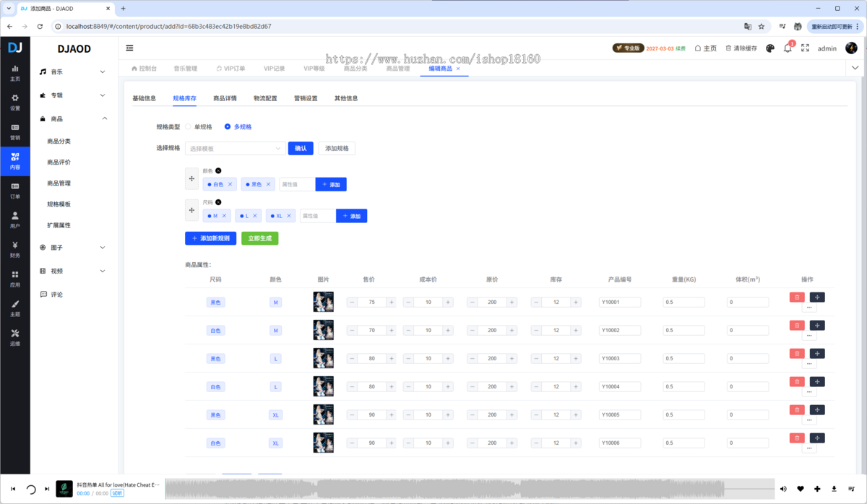Image resolution: width=867 pixels, height=504 pixels.
Task: Click the 添加规格 button
Action: [x=337, y=149]
